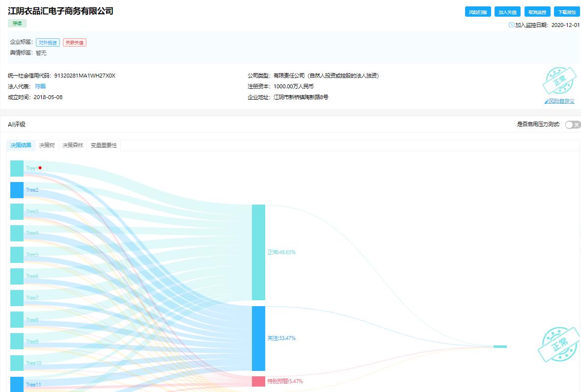Click the 特别预警:5.47% label
Viewport: 581px width, 392px height.
coord(285,381)
